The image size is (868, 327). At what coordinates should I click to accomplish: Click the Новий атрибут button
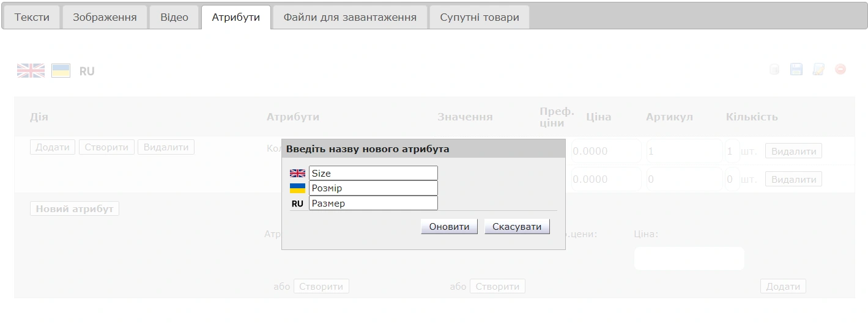(75, 209)
